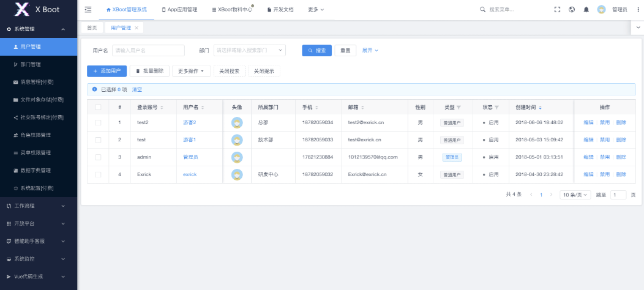Check the Exrick row checkbox

(98, 174)
